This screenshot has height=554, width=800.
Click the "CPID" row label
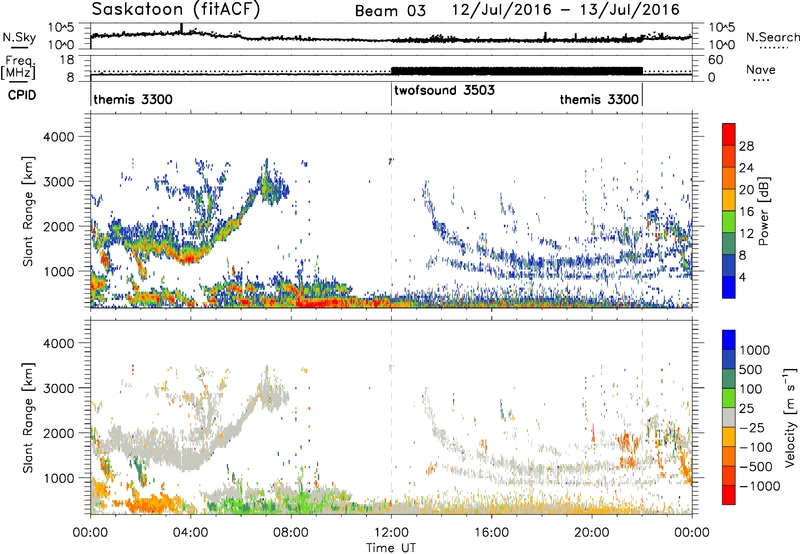coord(21,95)
